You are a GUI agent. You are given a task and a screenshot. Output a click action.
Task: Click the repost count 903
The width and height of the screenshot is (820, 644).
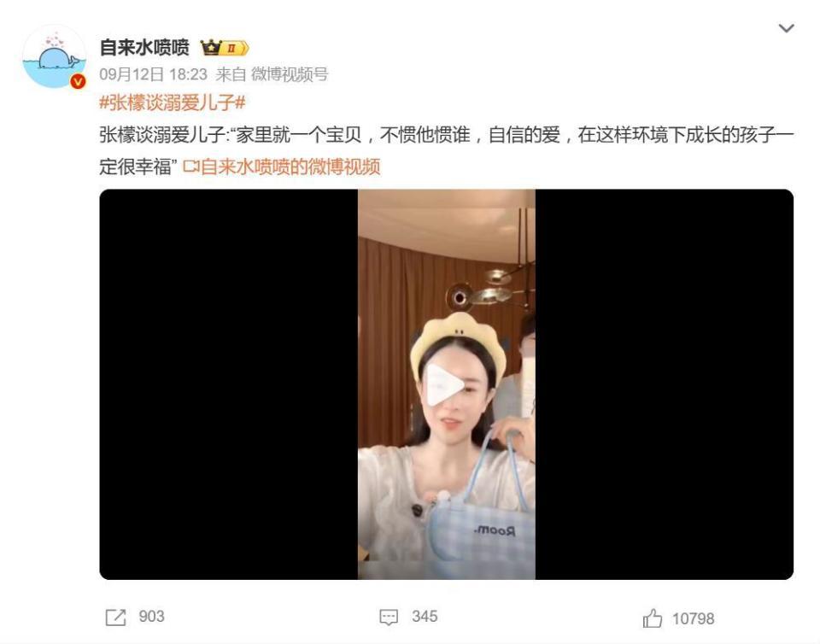[x=152, y=617]
